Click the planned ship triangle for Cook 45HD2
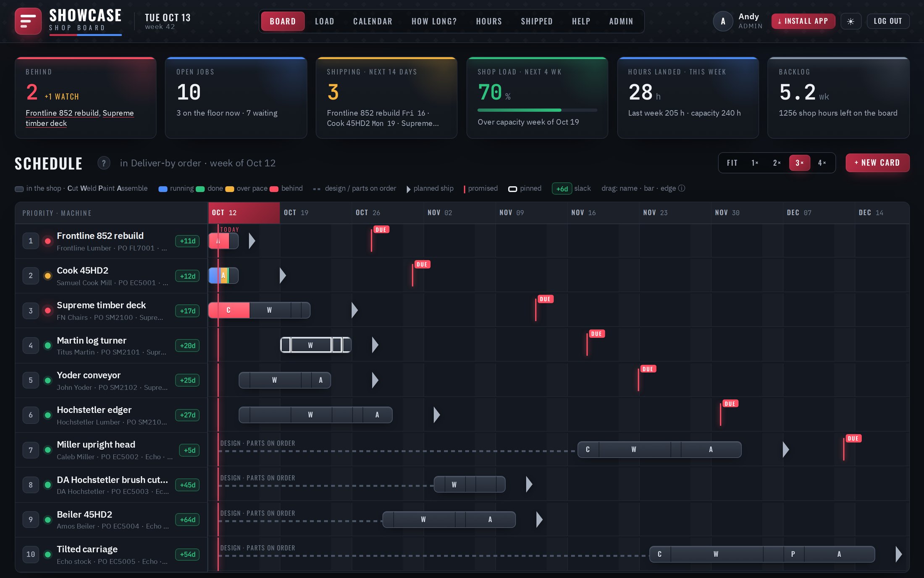Screen dimensions: 924x578 (x=283, y=276)
